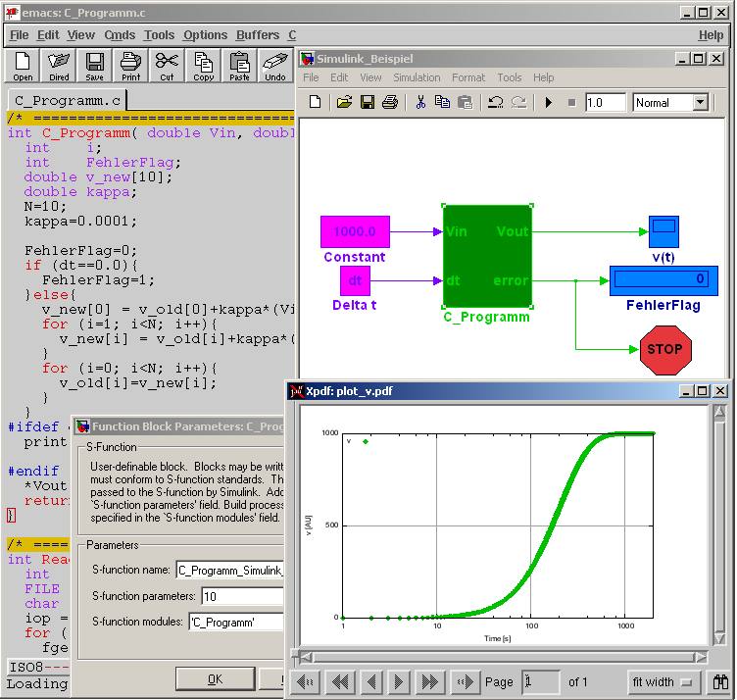Maximize the Simulink_Beispiel window

tap(700, 59)
